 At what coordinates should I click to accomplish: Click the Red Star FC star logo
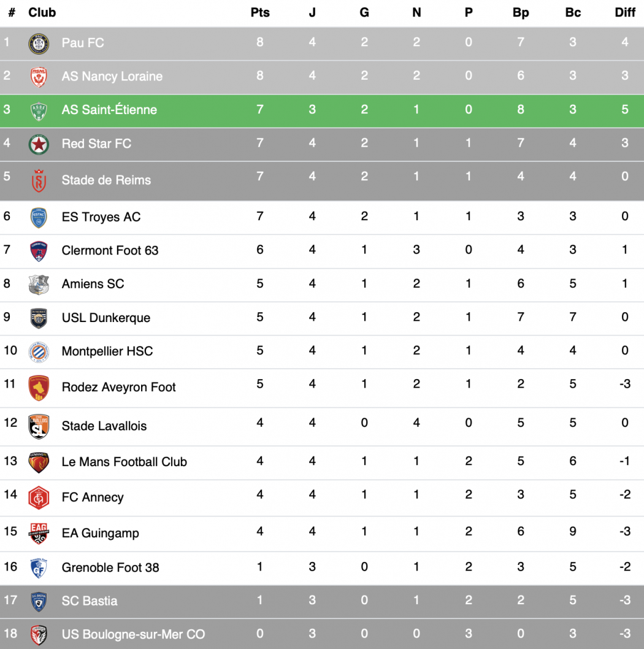(x=39, y=144)
